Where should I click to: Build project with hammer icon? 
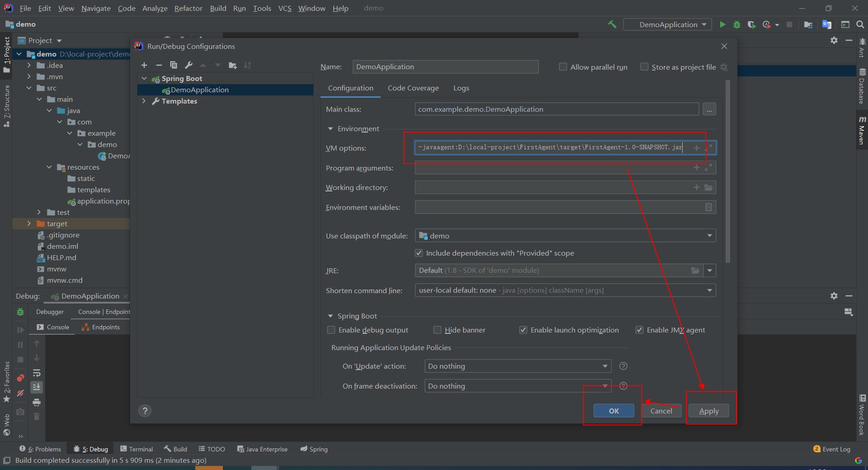(x=613, y=24)
